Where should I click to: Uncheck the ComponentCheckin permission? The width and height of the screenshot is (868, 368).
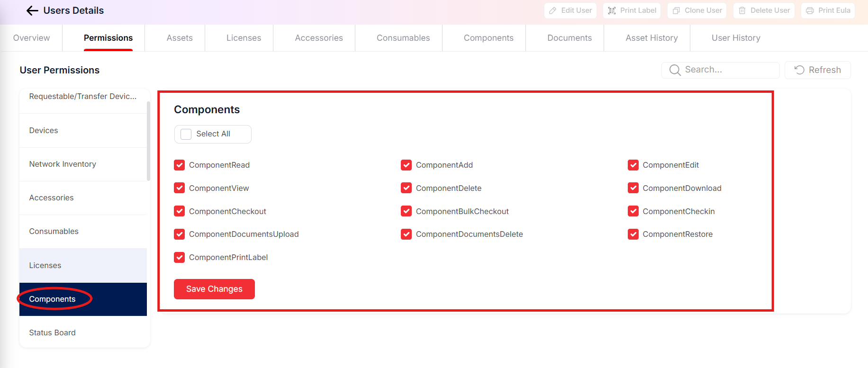(x=633, y=211)
